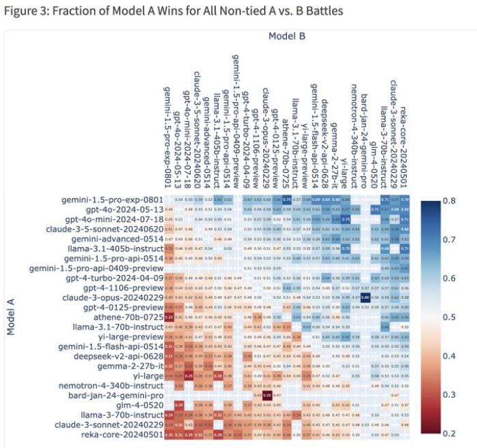Click the rotated reka-core-20240501 column label
The height and width of the screenshot is (448, 477).
(404, 148)
